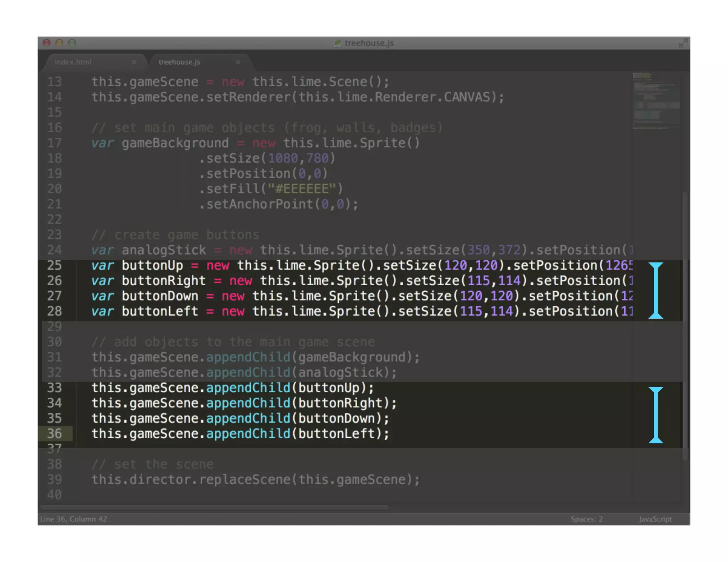Click the horizontal scrollbar at bottom
Viewport: 728px width, 562px height.
(x=215, y=508)
